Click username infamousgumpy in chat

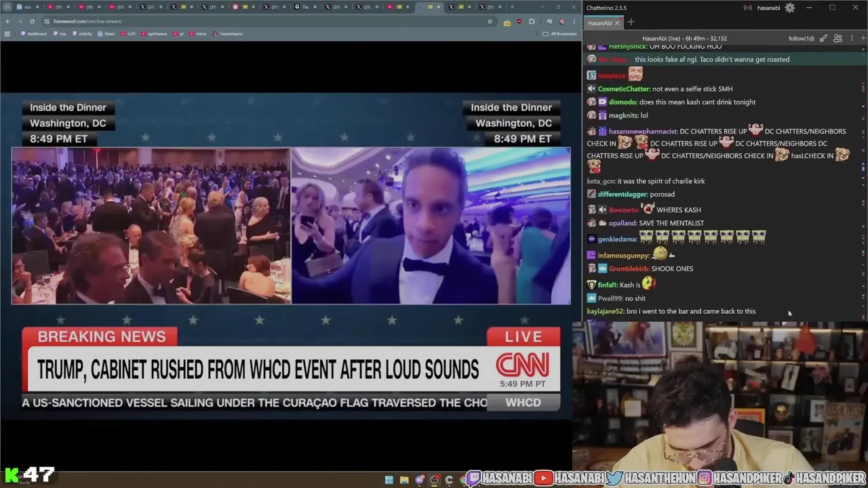click(624, 256)
